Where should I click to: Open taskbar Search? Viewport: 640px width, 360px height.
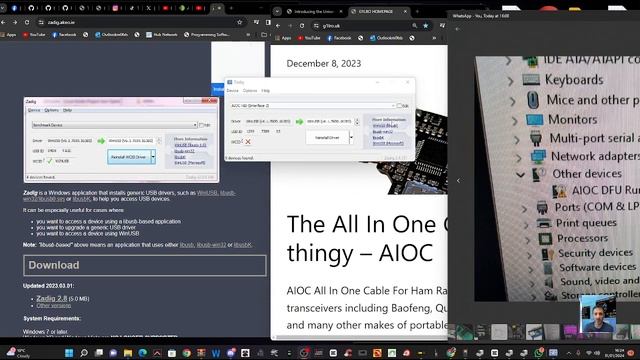(84, 353)
